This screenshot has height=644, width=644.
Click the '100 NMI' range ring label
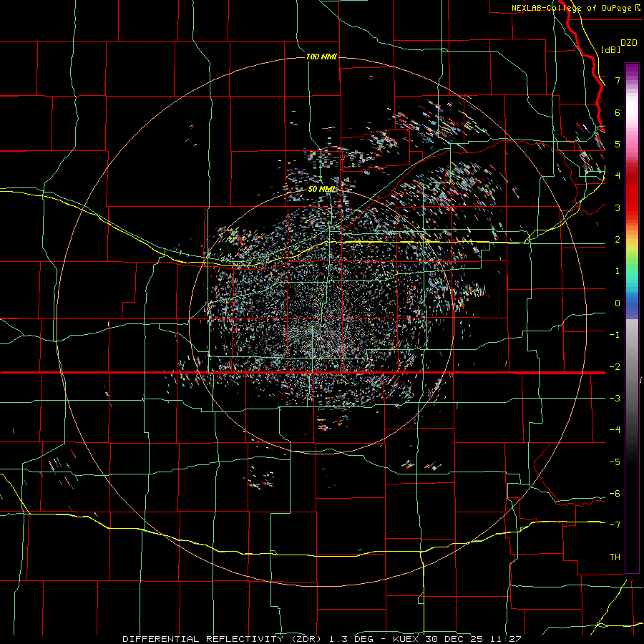pos(321,57)
